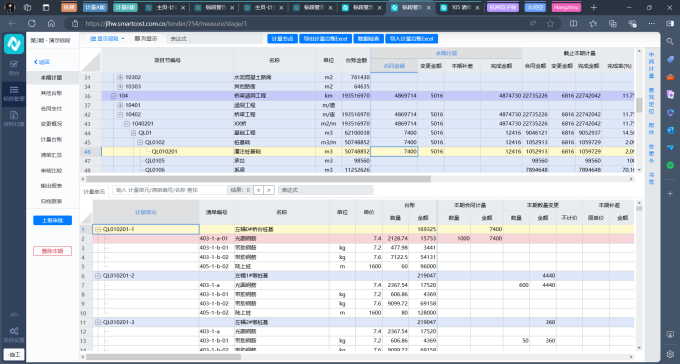680x364 pixels.
Task: Click the blue 数据检查 button
Action: point(368,39)
